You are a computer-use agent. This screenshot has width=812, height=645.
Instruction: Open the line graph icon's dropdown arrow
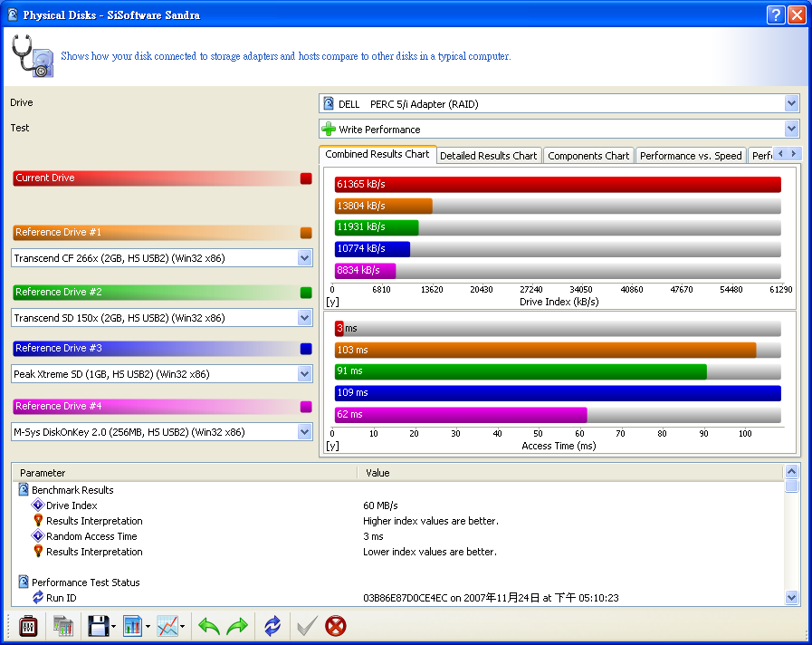coord(183,627)
